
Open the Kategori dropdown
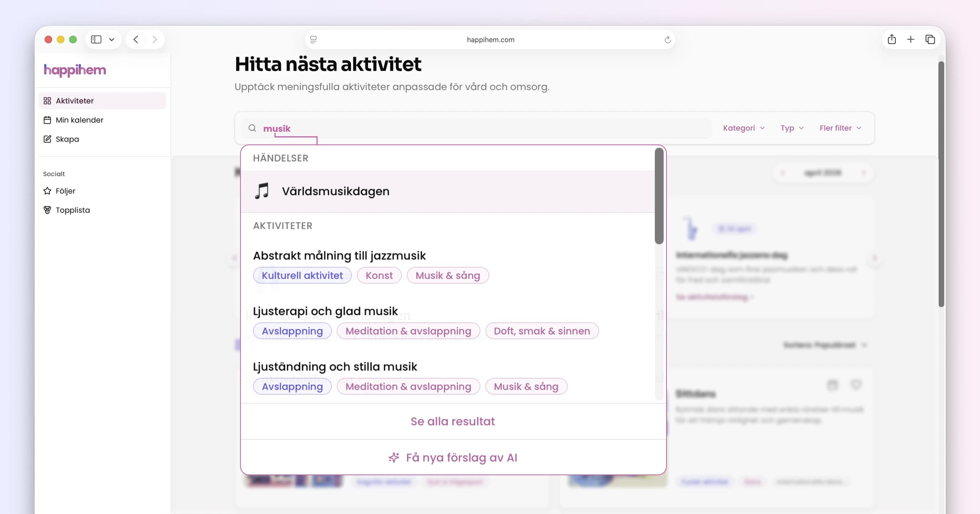[x=743, y=128]
